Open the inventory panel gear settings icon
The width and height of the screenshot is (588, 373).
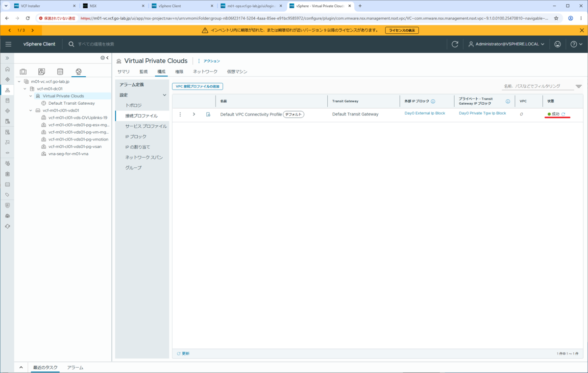click(102, 58)
